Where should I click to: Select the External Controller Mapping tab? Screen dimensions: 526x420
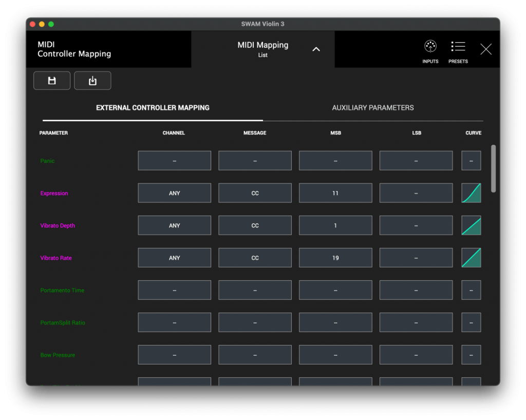153,108
